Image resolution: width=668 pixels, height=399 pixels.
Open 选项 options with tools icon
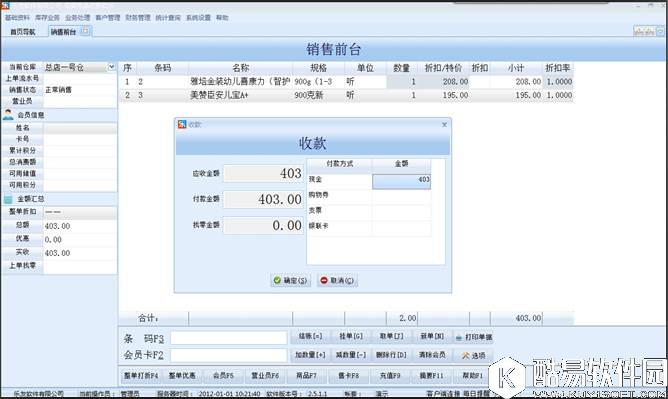[x=473, y=356]
